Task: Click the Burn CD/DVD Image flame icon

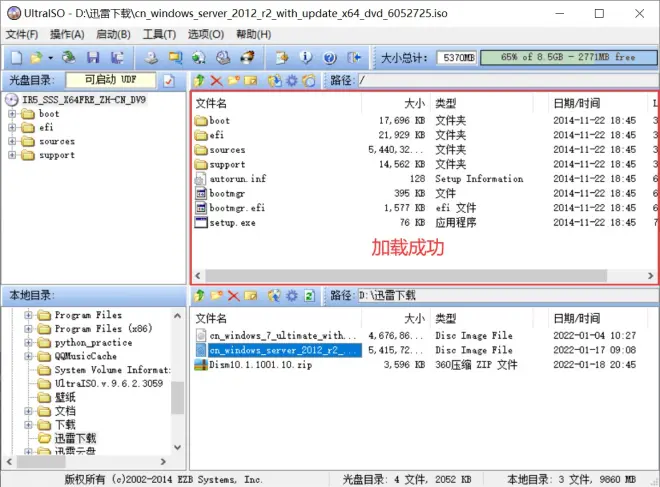Action: [248, 57]
